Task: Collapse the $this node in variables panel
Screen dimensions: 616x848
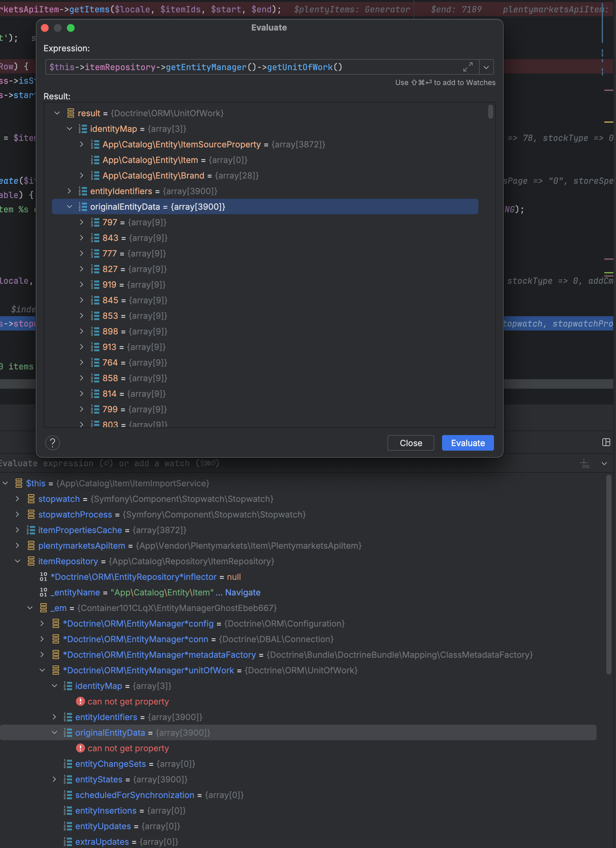Action: 5,483
